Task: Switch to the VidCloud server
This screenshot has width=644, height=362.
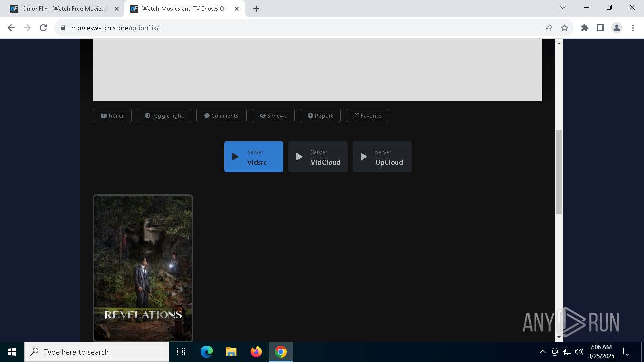Action: [318, 157]
